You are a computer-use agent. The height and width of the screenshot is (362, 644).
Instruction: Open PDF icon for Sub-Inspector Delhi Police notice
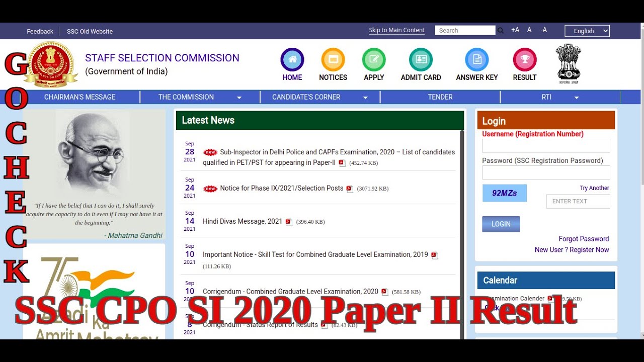point(342,163)
